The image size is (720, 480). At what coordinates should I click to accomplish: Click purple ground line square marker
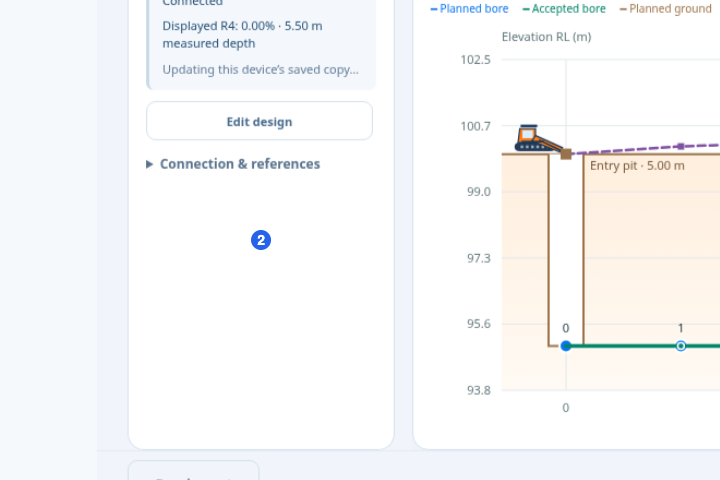click(681, 146)
